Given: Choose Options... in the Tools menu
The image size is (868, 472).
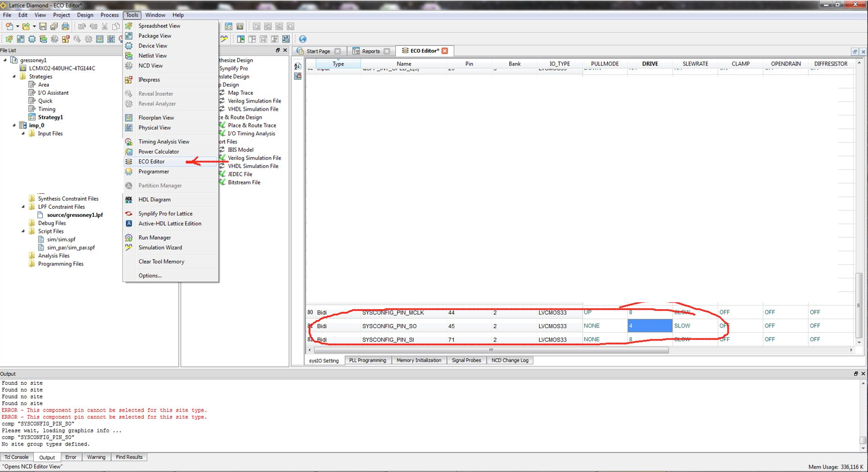Looking at the screenshot, I should tap(171, 275).
